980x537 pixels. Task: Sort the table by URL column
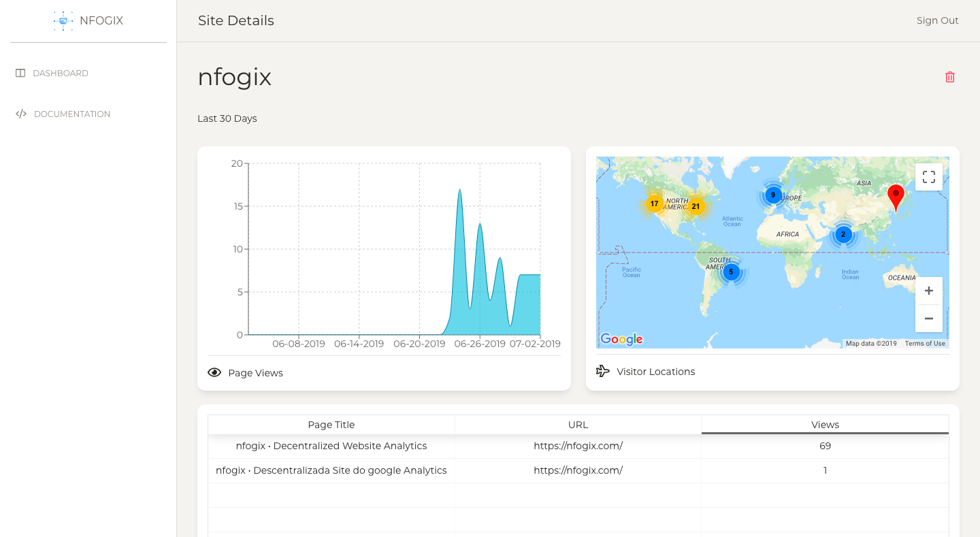tap(578, 425)
